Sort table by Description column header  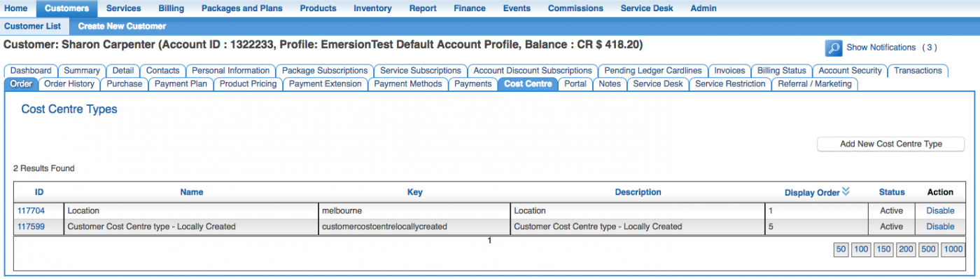click(638, 192)
